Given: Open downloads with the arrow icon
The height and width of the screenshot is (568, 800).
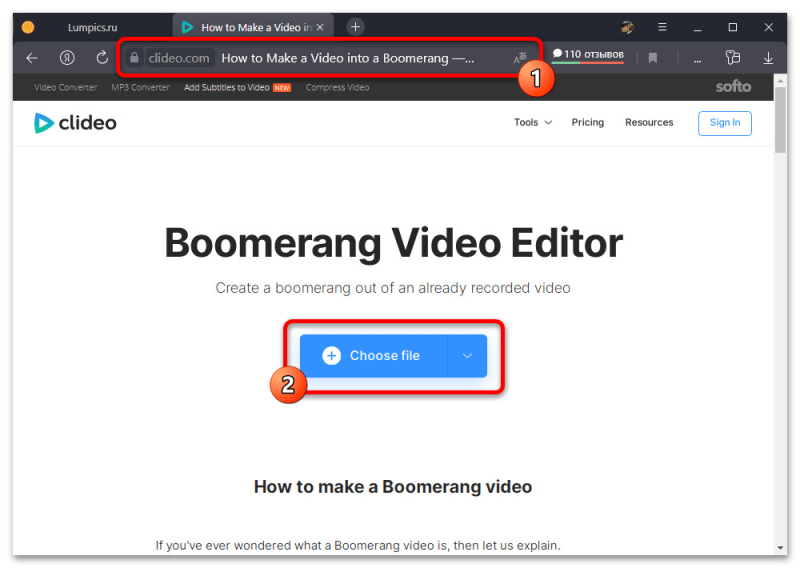Looking at the screenshot, I should (768, 58).
